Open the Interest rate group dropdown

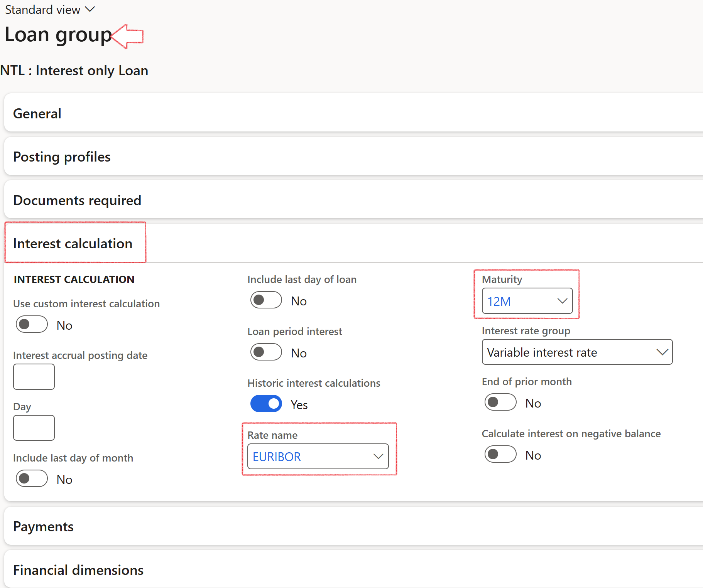(577, 352)
